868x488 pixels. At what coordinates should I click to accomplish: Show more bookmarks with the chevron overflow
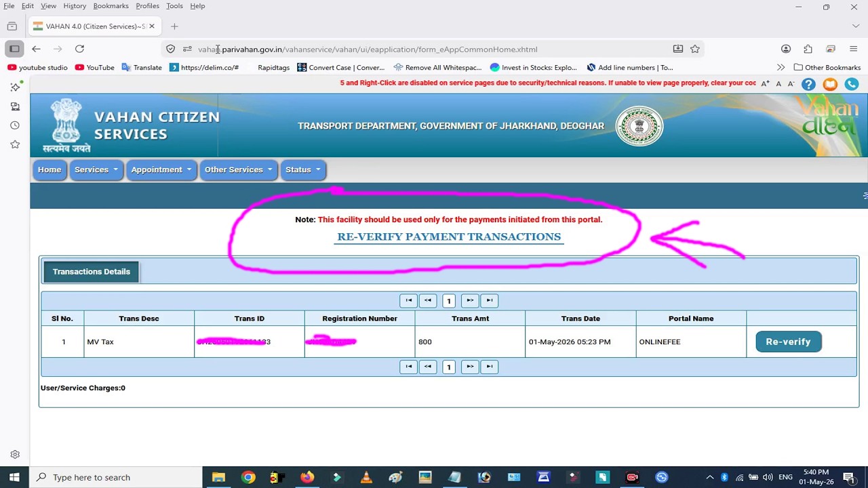[x=781, y=67]
